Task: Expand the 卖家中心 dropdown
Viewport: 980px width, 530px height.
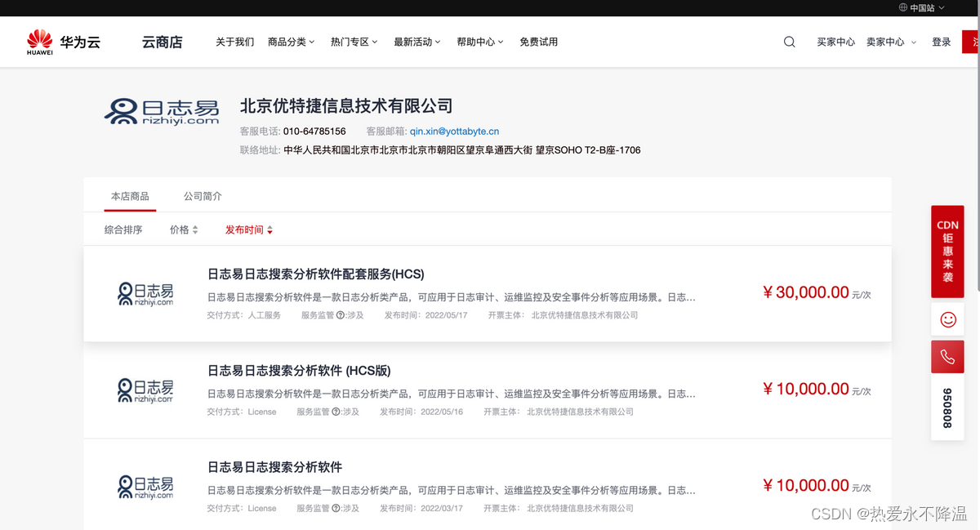Action: [x=891, y=42]
